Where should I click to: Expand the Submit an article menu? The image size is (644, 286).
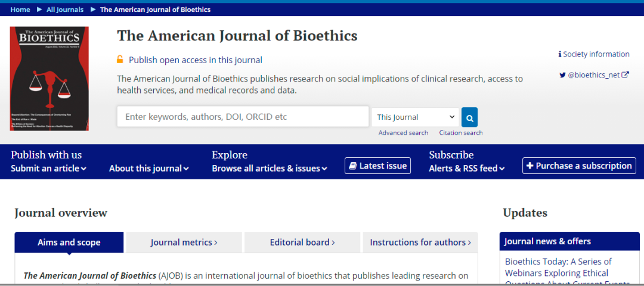click(48, 169)
